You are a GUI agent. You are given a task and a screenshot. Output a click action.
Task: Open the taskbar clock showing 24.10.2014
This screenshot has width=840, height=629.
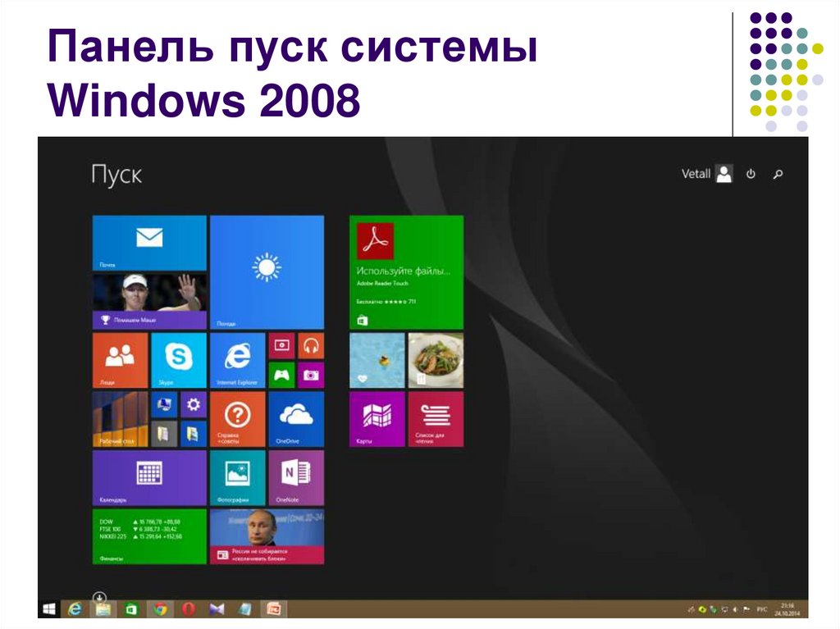point(787,609)
